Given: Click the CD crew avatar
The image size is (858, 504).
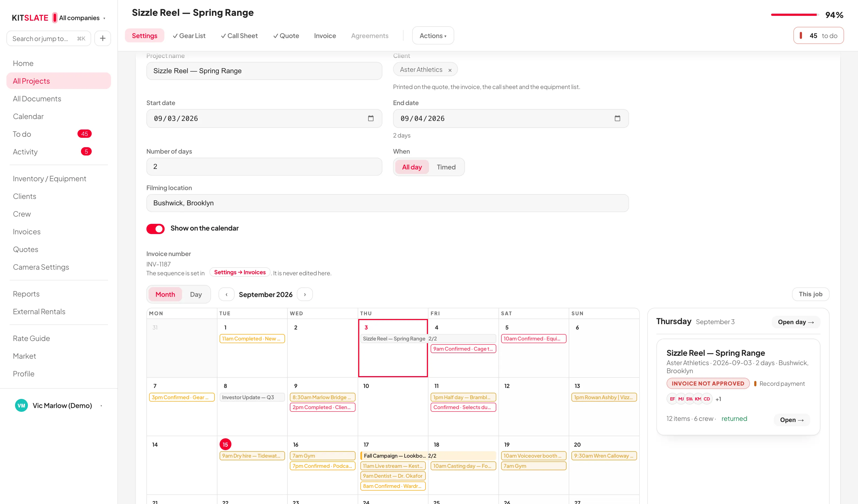Looking at the screenshot, I should 707,399.
